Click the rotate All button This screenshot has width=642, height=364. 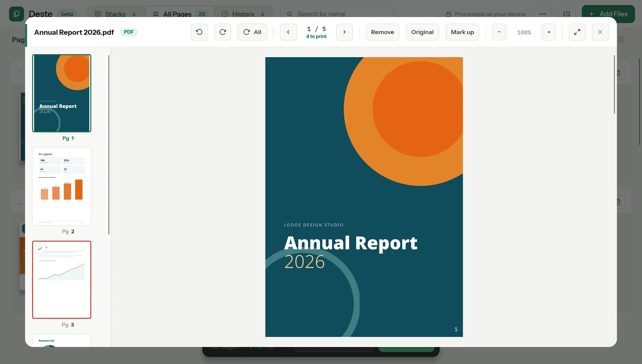click(x=252, y=32)
